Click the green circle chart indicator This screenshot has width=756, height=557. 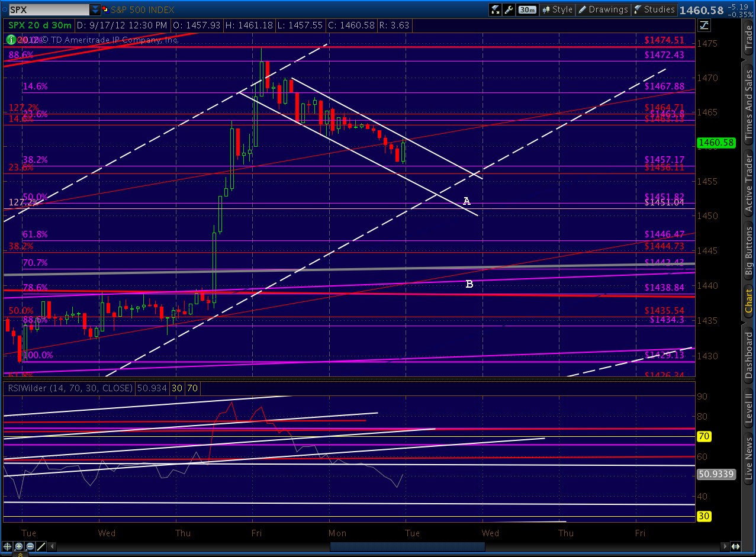11,40
